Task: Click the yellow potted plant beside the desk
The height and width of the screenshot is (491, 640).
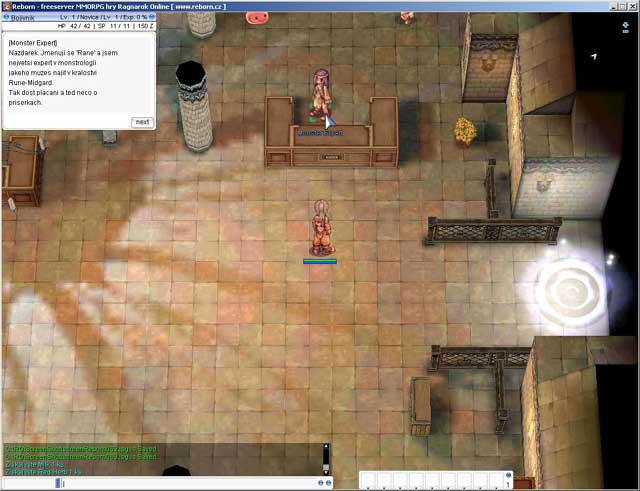Action: point(464,130)
